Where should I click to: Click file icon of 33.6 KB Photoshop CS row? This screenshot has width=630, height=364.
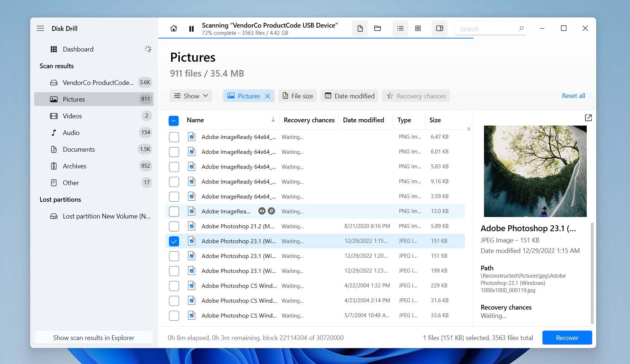point(191,315)
